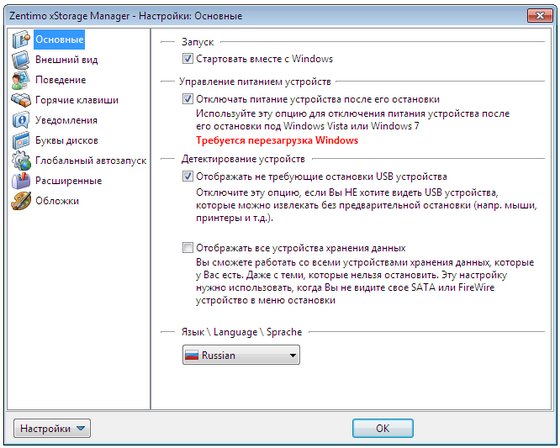Click the Внешний вид monitor icon

pos(21,60)
